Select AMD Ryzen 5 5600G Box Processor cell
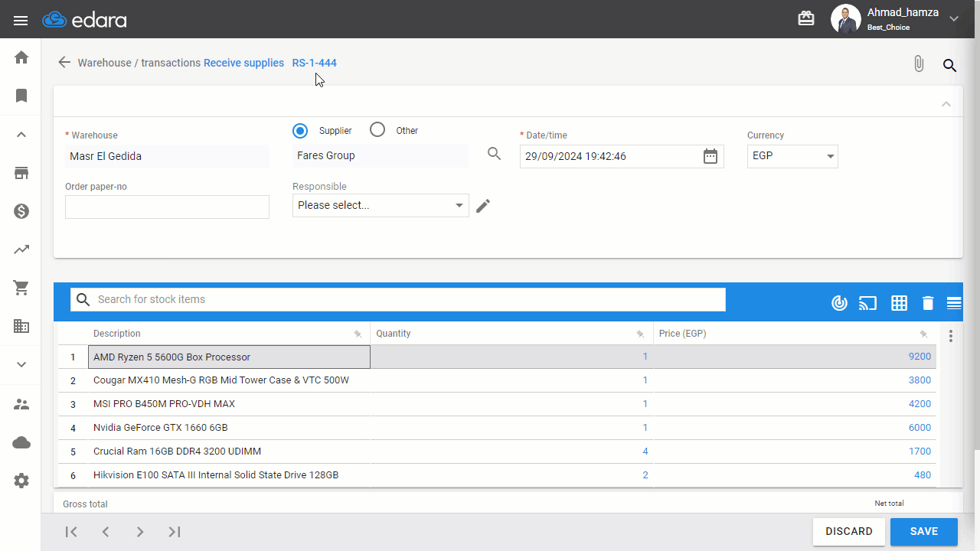This screenshot has height=551, width=980. pyautogui.click(x=229, y=357)
